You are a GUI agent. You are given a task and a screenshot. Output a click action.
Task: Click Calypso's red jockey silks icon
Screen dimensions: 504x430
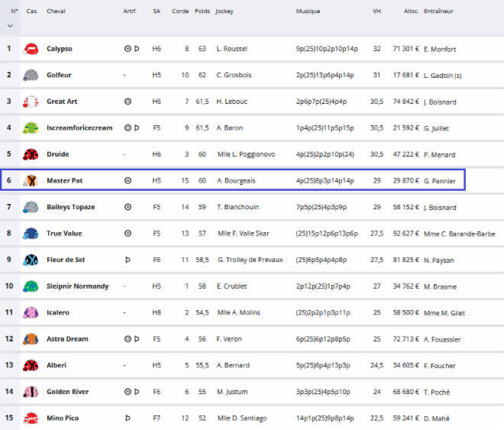click(x=31, y=49)
